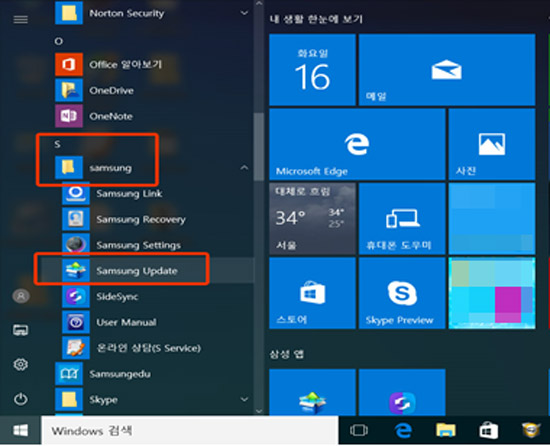
Task: Open the colorful pixelated live tile
Action: pos(492,293)
